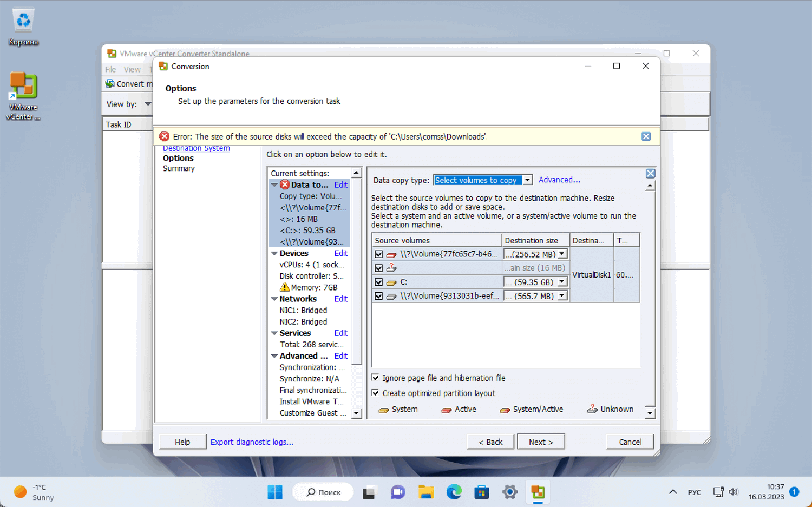Image resolution: width=812 pixels, height=507 pixels.
Task: Click the System/Active legend icon
Action: pyautogui.click(x=505, y=410)
